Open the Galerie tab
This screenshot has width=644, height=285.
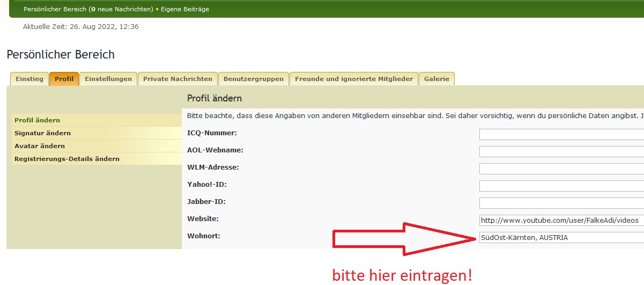436,79
